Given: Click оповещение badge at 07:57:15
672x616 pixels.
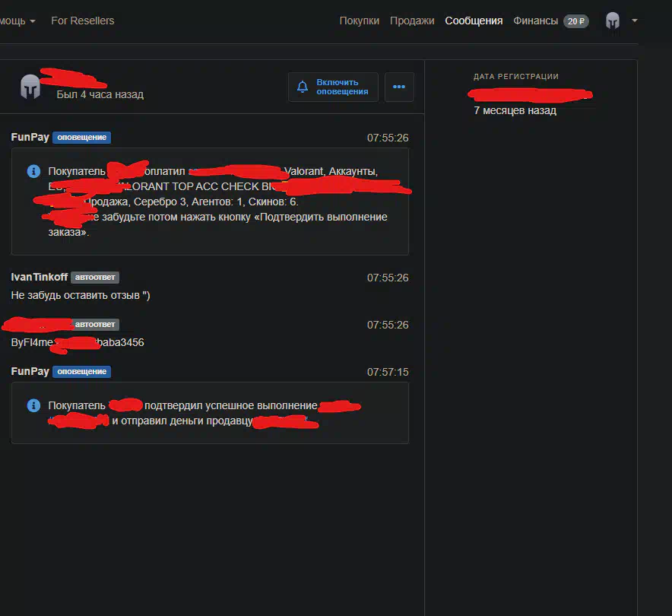Looking at the screenshot, I should tap(82, 371).
